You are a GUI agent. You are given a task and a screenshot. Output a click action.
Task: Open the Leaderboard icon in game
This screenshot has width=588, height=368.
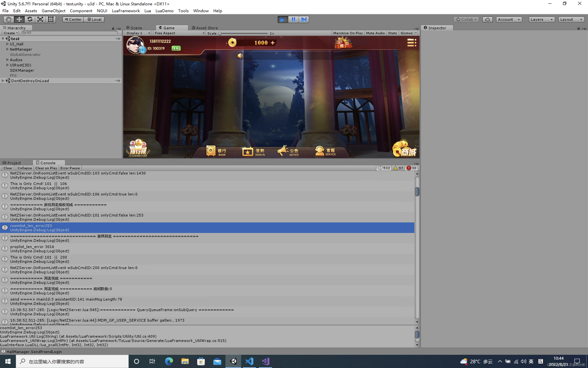pyautogui.click(x=138, y=148)
